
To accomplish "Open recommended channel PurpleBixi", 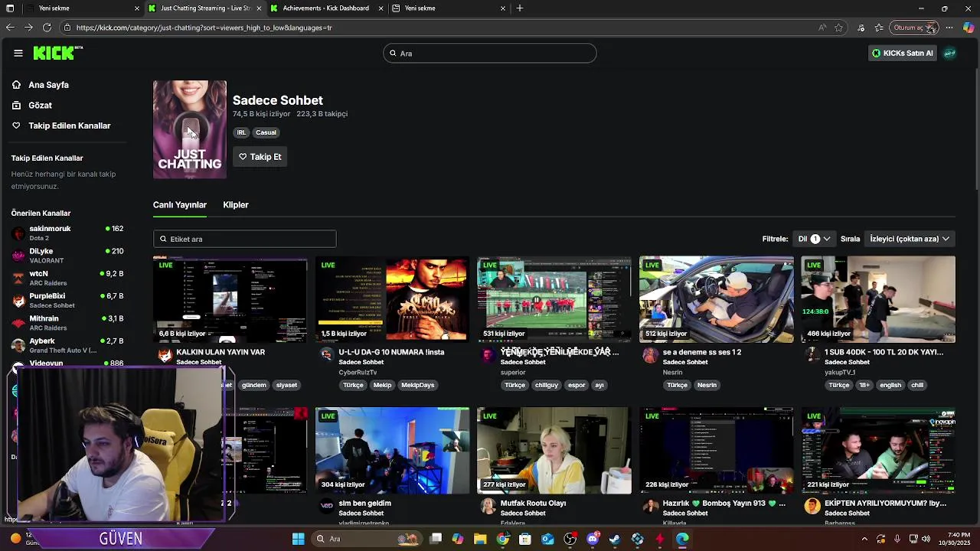I will (x=67, y=300).
